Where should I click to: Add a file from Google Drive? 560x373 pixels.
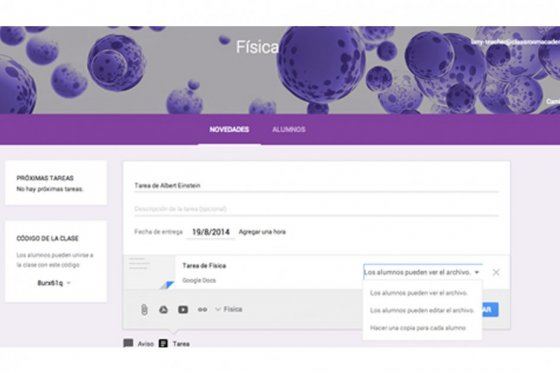click(163, 309)
